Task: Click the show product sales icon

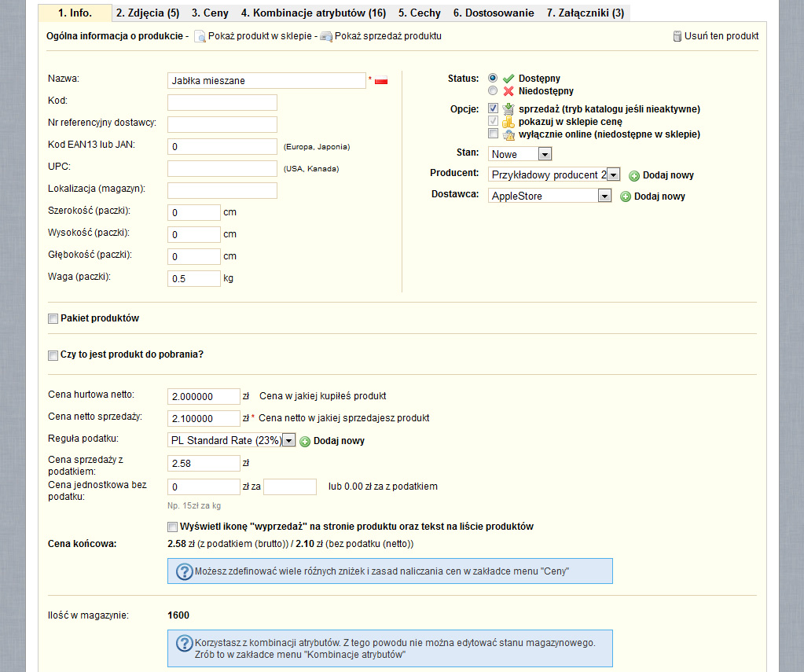Action: click(326, 37)
